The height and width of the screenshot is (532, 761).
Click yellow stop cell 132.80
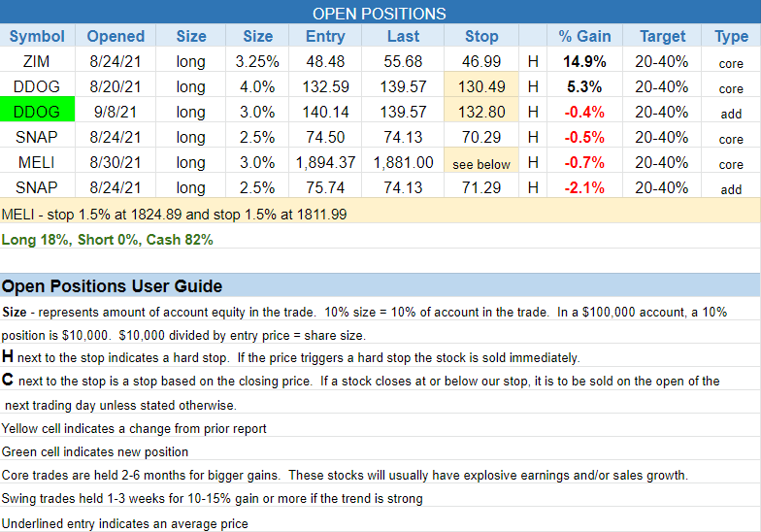pos(481,112)
